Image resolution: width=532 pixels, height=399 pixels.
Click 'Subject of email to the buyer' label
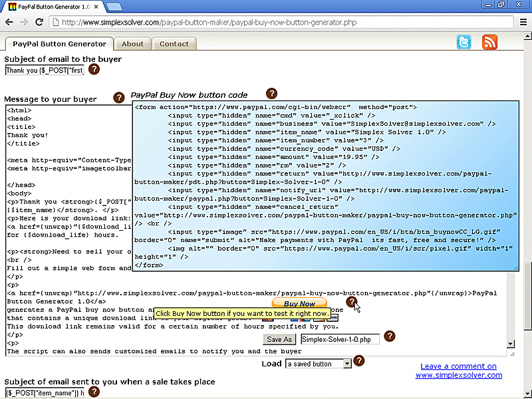(x=63, y=59)
